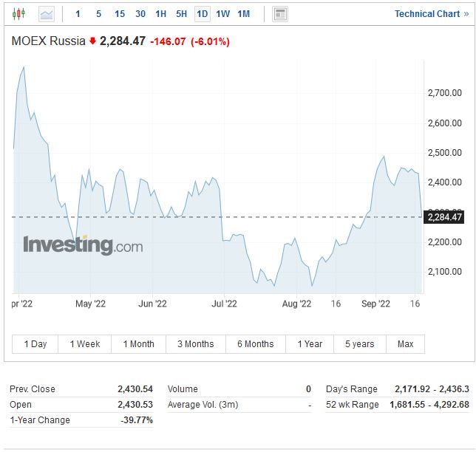Change interval to 1W weekly
476x452 pixels.
(222, 14)
